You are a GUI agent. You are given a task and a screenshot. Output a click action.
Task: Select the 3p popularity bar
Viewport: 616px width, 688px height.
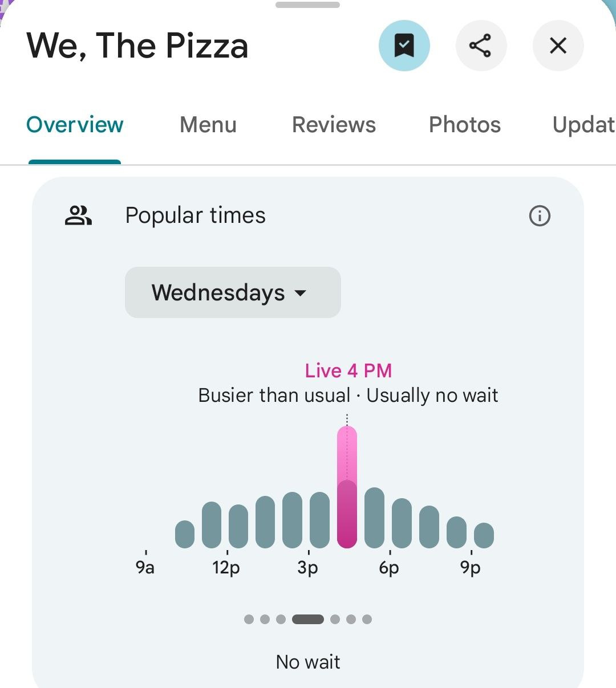[x=319, y=520]
